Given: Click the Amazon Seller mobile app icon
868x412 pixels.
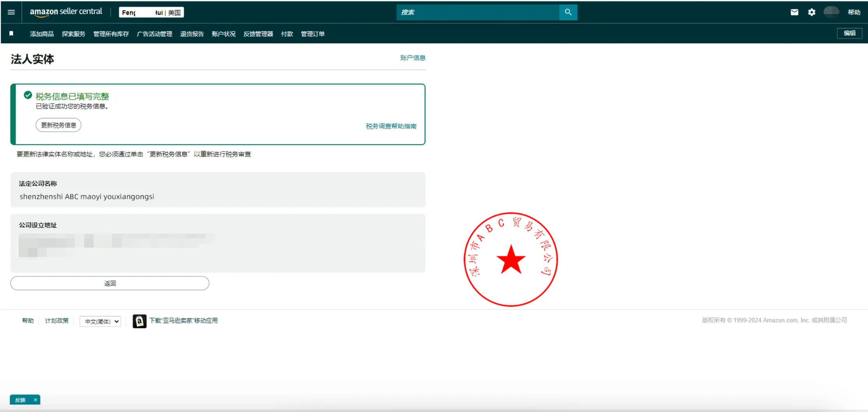Looking at the screenshot, I should 139,321.
